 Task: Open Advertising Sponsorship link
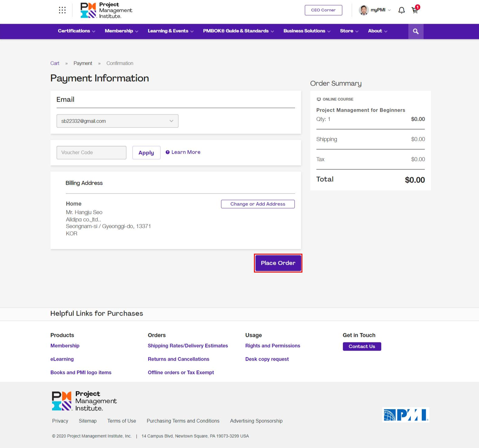(x=256, y=421)
